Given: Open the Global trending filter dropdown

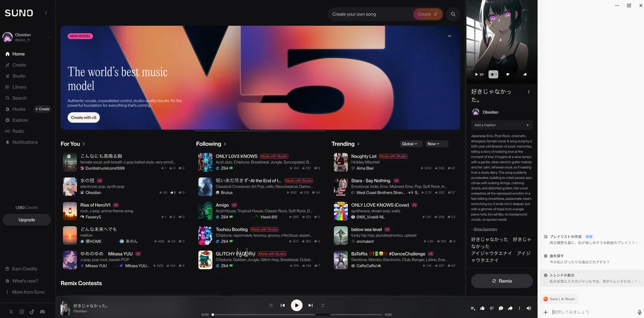Looking at the screenshot, I should [x=410, y=144].
